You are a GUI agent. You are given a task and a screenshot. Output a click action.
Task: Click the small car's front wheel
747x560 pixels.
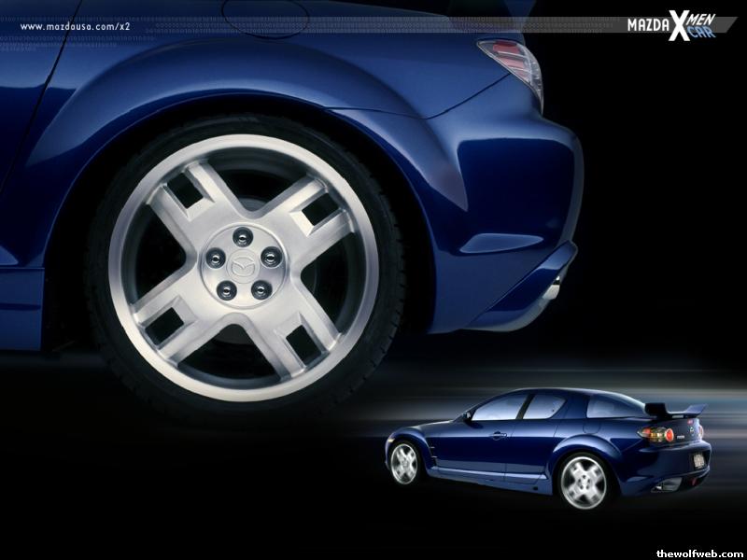(x=404, y=464)
